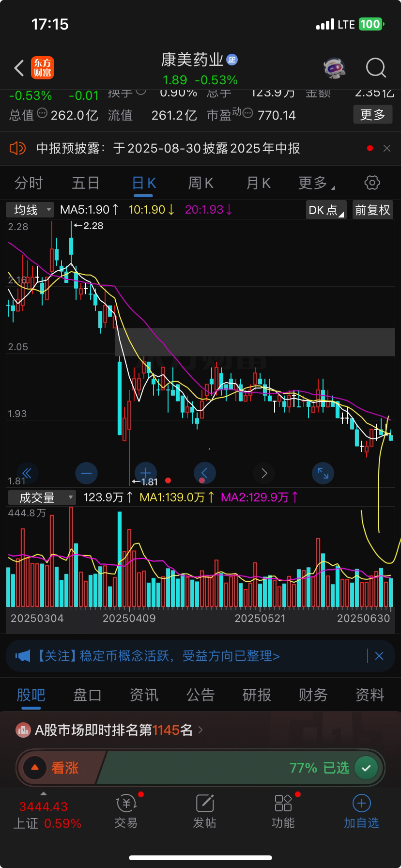Screen dimensions: 401x868
Task: Tap 加自选 plus icon
Action: pyautogui.click(x=361, y=803)
